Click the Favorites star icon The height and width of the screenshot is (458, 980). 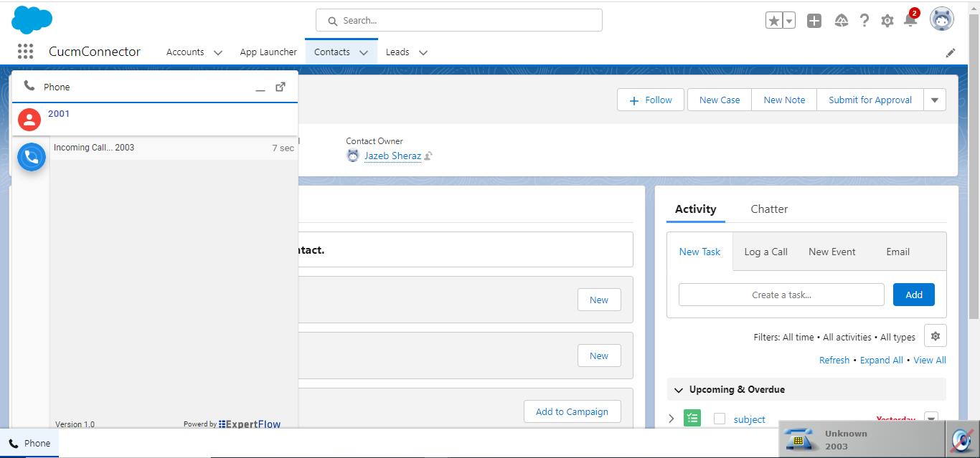click(x=774, y=21)
